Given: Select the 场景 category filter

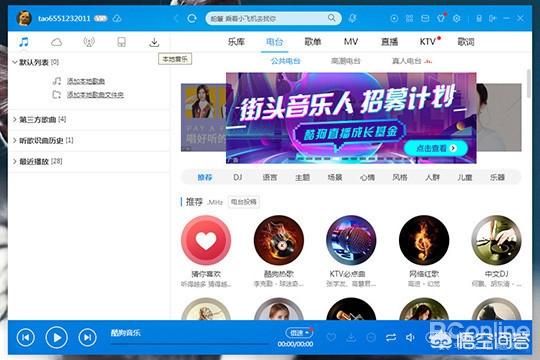Looking at the screenshot, I should coord(335,177).
